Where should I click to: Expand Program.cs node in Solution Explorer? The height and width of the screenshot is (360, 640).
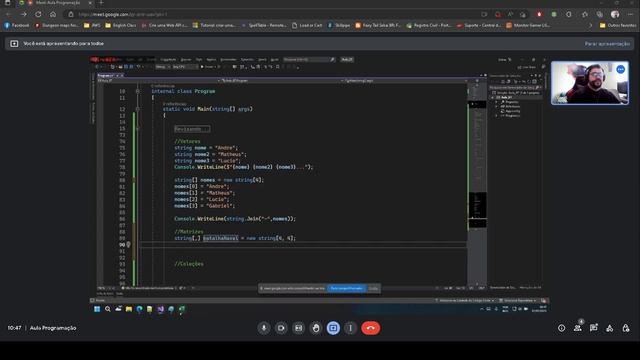(x=497, y=116)
